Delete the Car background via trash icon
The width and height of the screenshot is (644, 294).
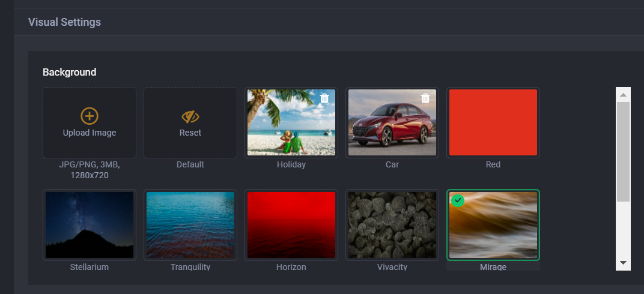pyautogui.click(x=425, y=98)
